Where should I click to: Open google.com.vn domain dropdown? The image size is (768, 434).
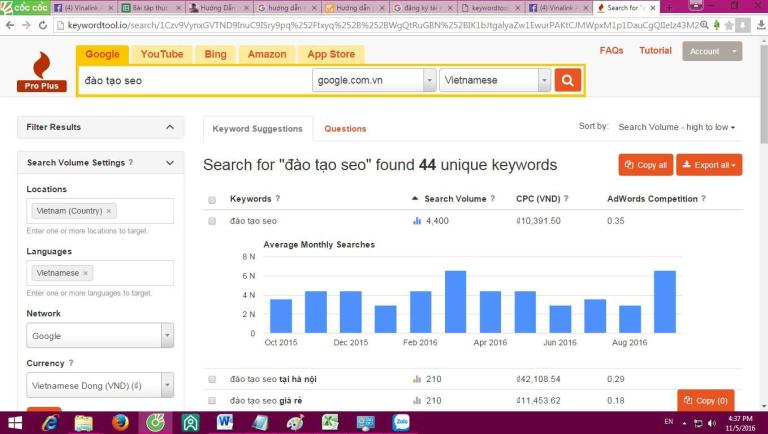(x=374, y=80)
